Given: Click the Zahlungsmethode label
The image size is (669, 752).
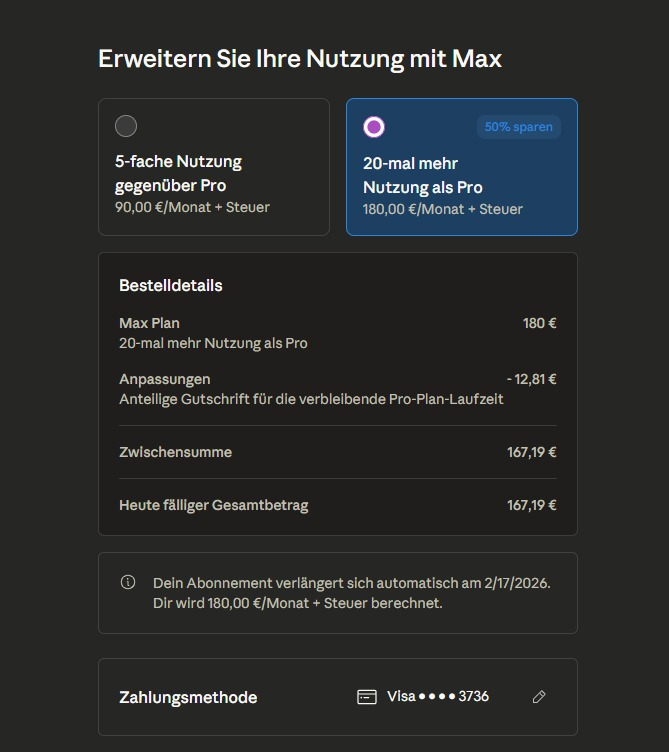Looking at the screenshot, I should [x=188, y=697].
